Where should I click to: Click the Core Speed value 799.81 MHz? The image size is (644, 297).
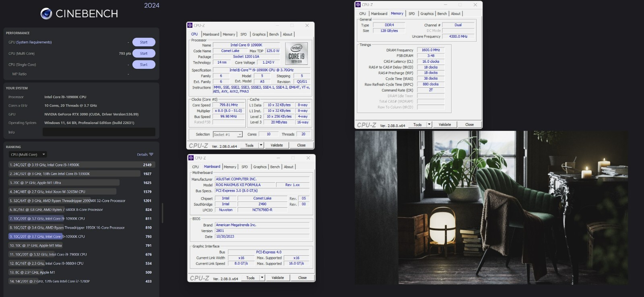pyautogui.click(x=229, y=105)
